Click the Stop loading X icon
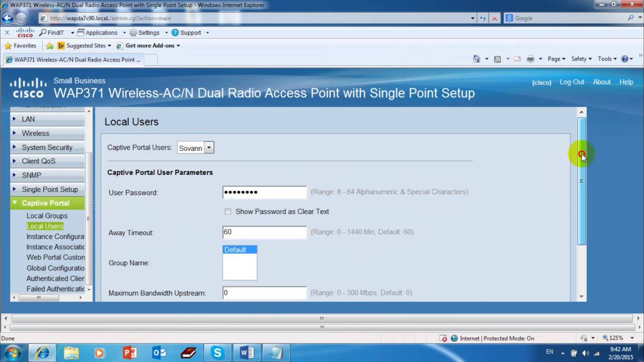The image size is (644, 362). pos(495,18)
